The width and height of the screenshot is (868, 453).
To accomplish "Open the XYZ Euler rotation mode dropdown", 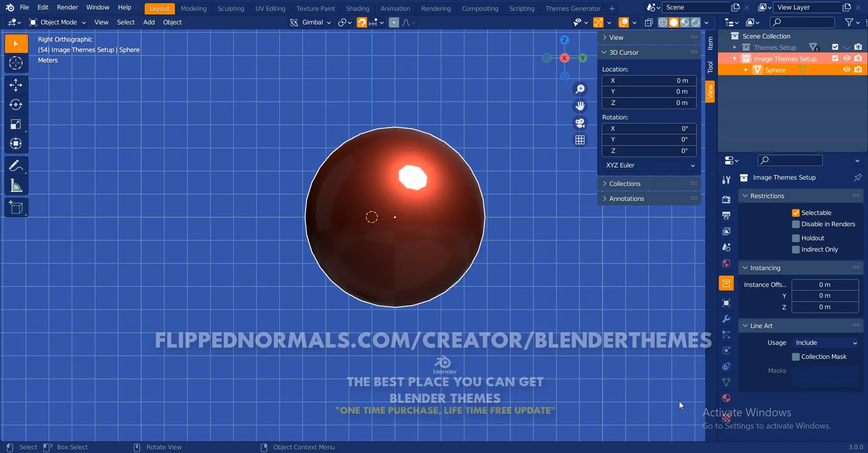I will point(649,165).
